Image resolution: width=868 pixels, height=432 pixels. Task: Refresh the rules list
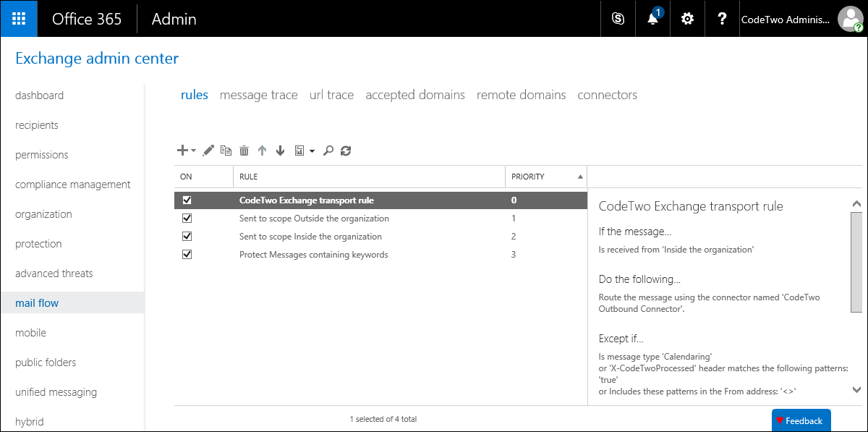point(345,151)
